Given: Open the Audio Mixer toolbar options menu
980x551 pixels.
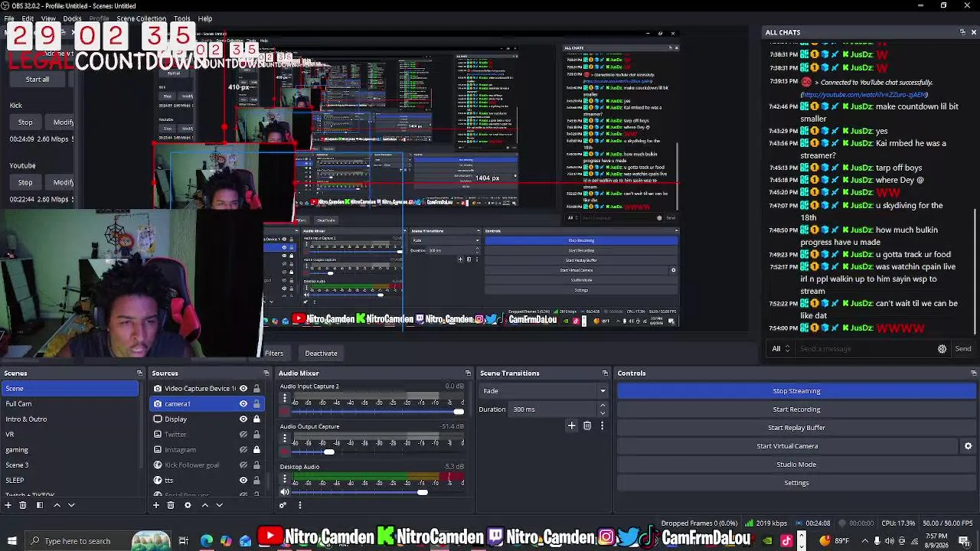Looking at the screenshot, I should (x=299, y=505).
